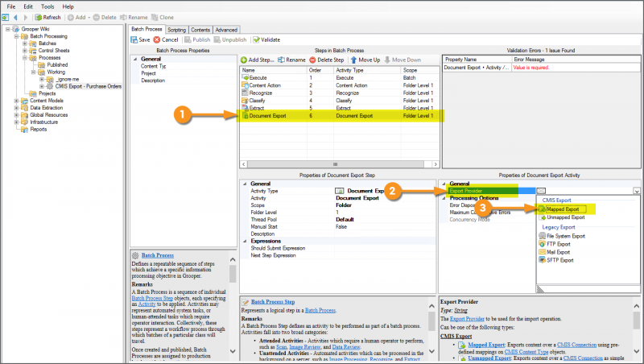Click the forward navigation arrow icon
This screenshot has height=364, width=644.
point(26,17)
